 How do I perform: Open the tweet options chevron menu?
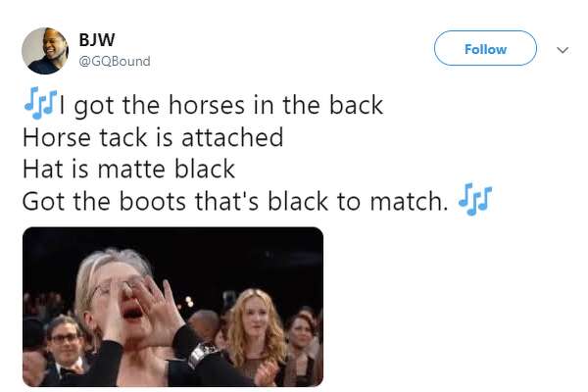[563, 50]
